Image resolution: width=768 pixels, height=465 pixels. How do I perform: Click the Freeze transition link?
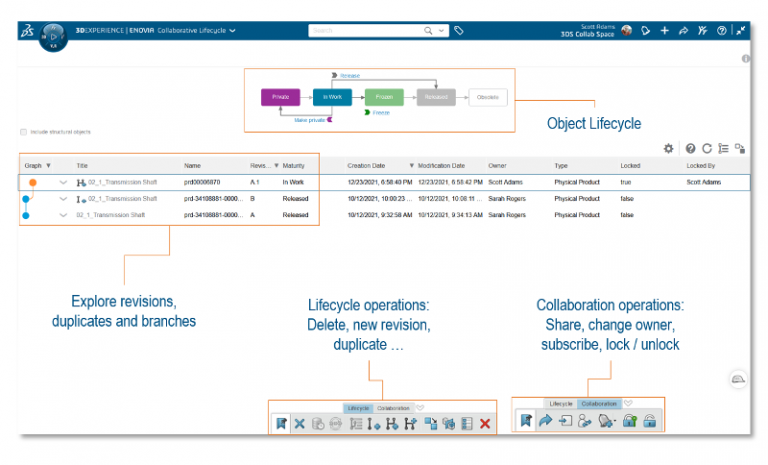(x=381, y=113)
